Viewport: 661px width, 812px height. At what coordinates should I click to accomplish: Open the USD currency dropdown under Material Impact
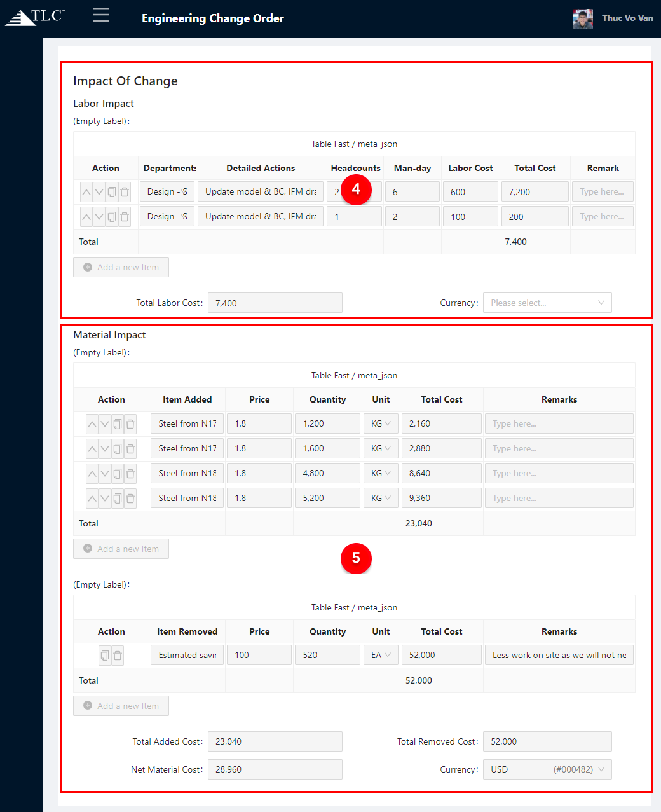coord(547,769)
